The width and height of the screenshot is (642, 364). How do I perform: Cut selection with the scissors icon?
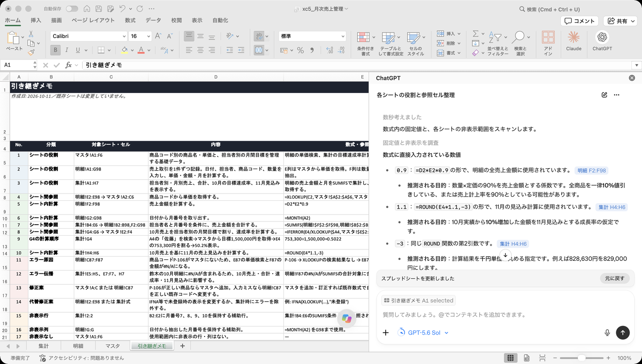tap(31, 34)
